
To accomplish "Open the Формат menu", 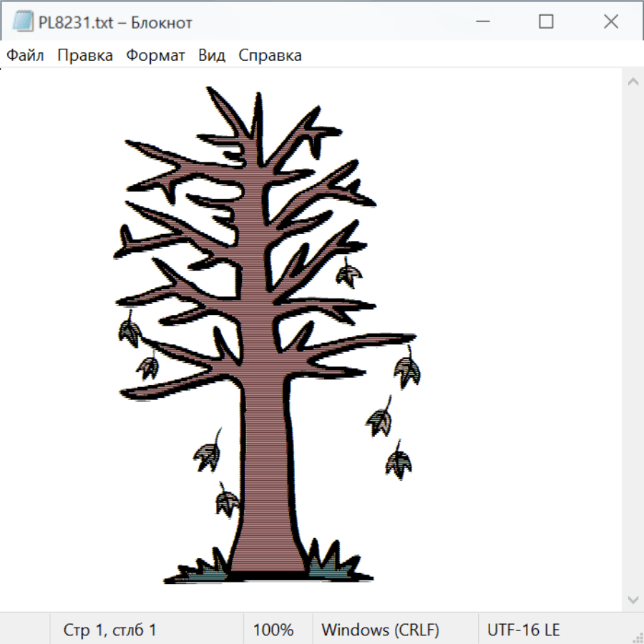I will (x=155, y=56).
